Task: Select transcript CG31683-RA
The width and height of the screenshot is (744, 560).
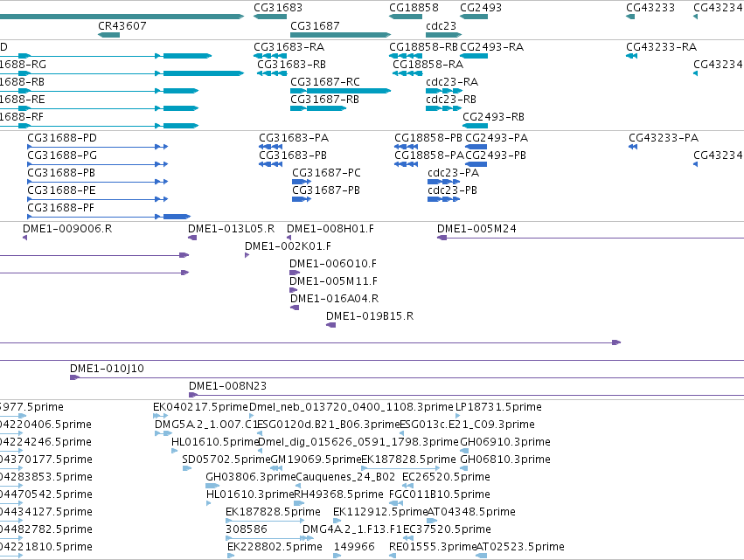Action: [270, 56]
